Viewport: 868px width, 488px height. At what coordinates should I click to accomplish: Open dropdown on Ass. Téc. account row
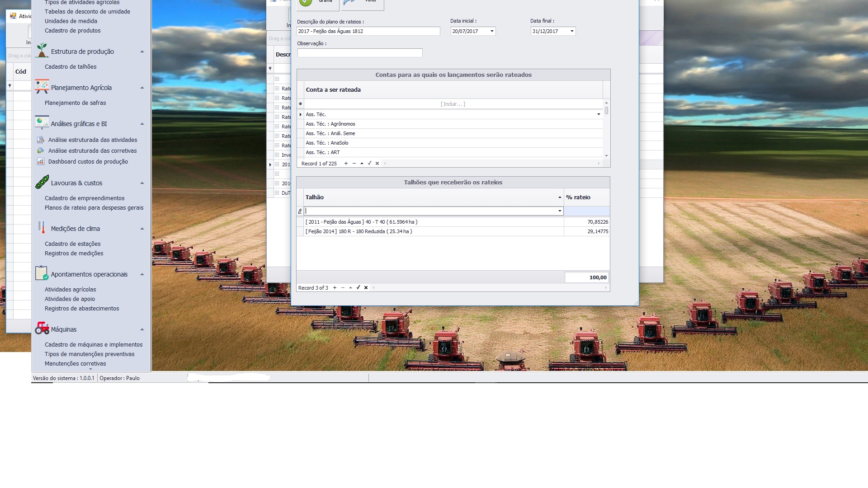(x=599, y=114)
